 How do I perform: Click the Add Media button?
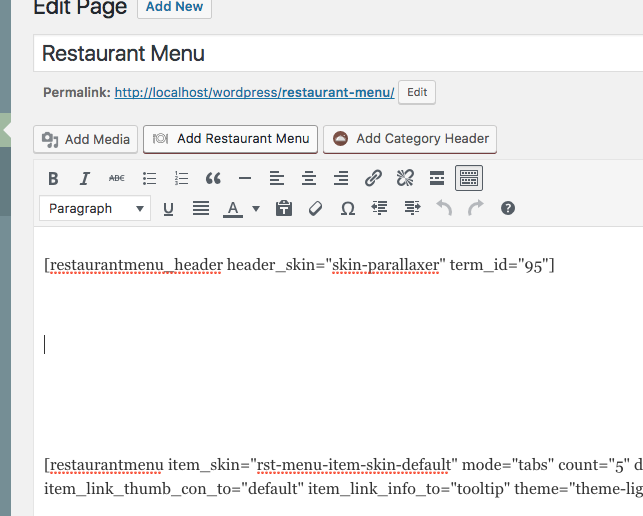[85, 139]
